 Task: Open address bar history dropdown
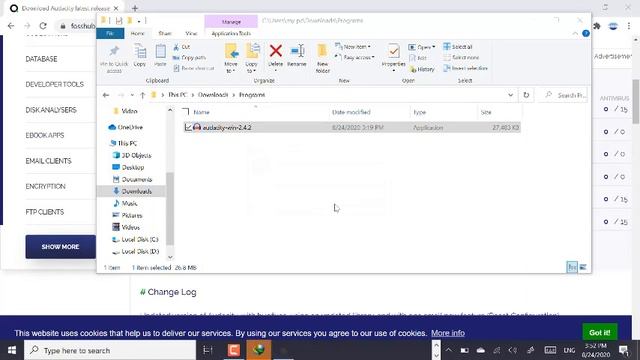coord(510,95)
